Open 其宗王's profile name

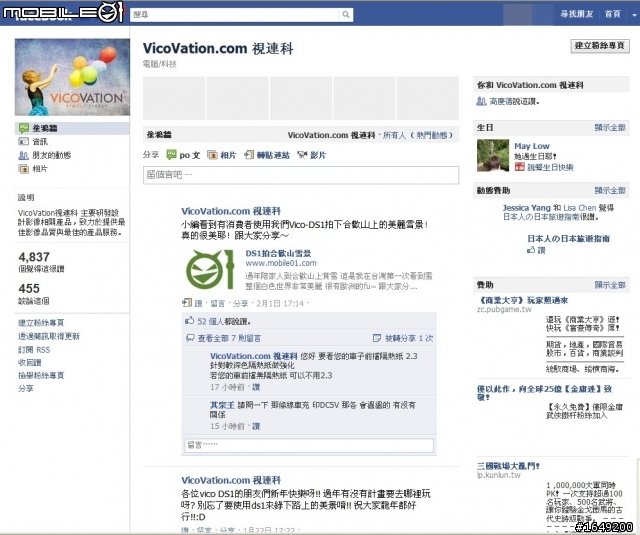[222, 405]
